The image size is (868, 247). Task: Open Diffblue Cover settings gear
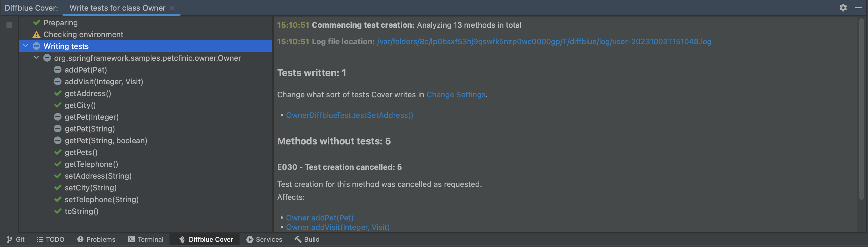click(843, 8)
